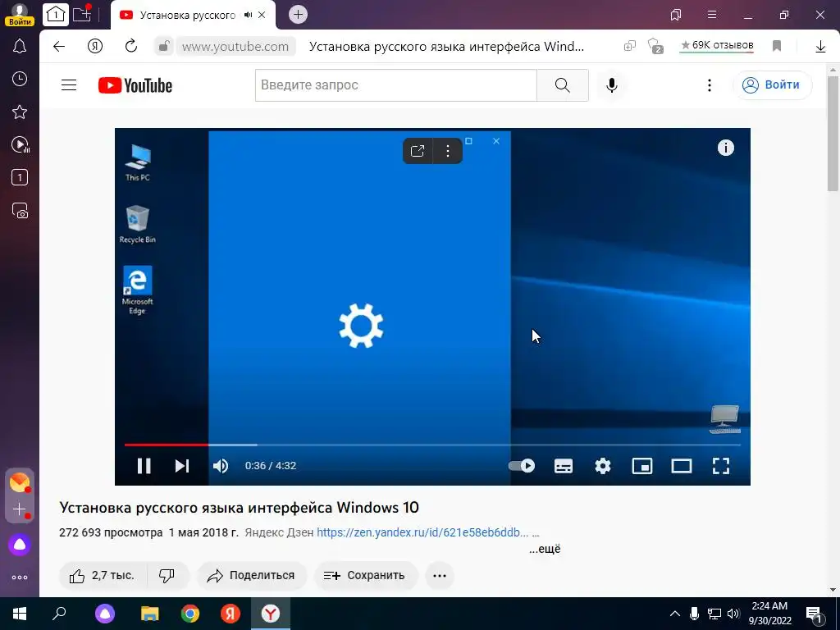Take a screenshot via sidebar camera icon
The image size is (840, 630).
[20, 211]
